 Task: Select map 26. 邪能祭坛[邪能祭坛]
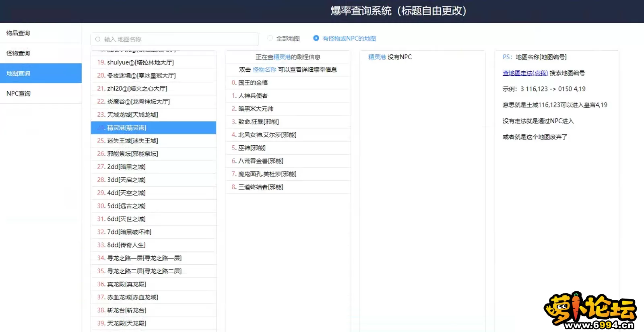pyautogui.click(x=153, y=154)
